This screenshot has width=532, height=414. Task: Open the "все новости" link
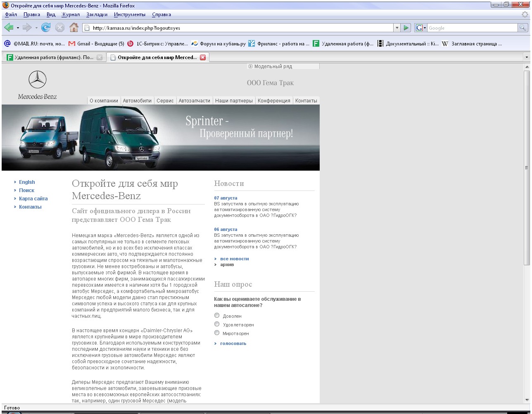point(234,259)
